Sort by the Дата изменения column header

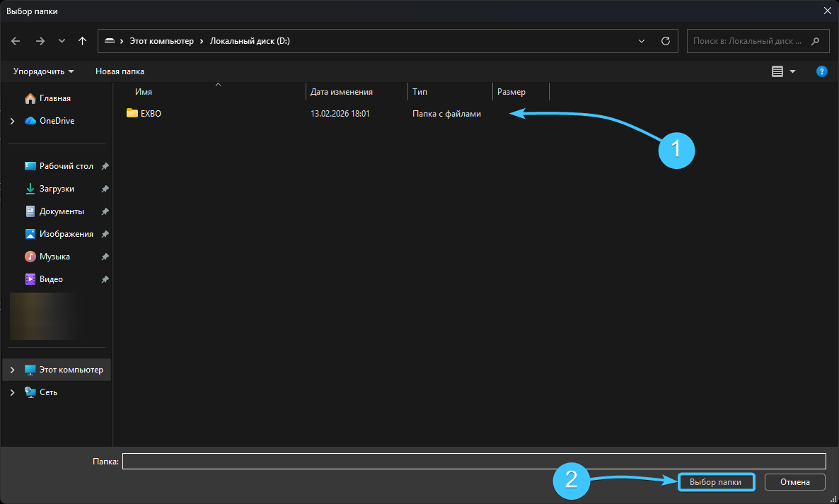coord(342,92)
